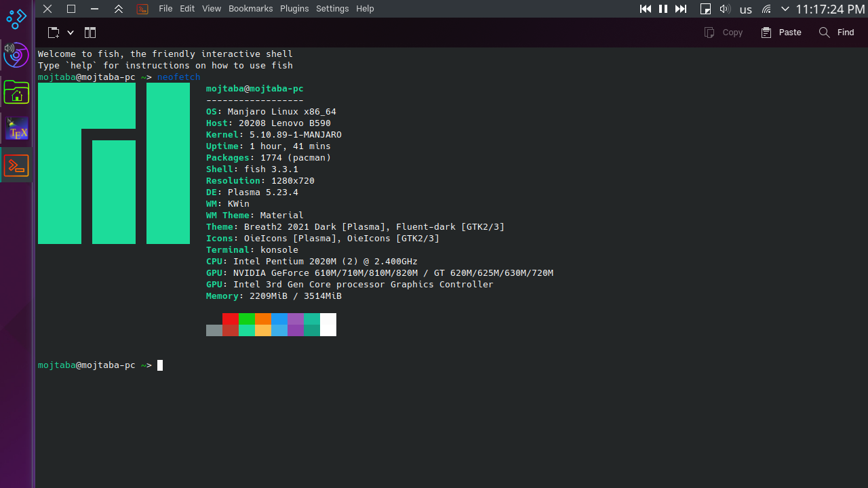Click the split view icon
Image resolution: width=868 pixels, height=488 pixels.
click(90, 33)
